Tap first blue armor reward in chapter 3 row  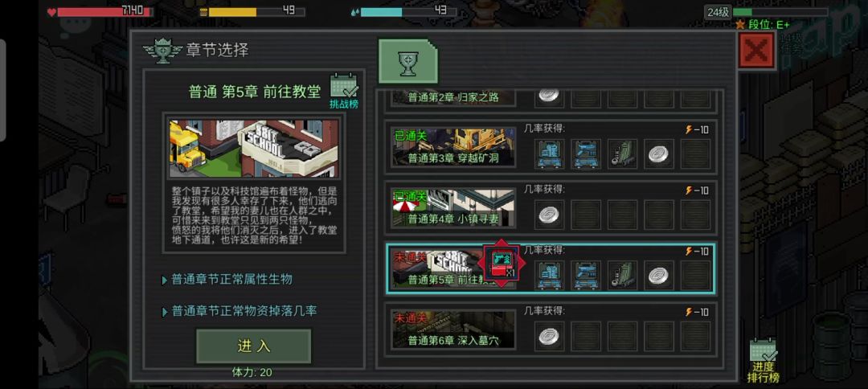coord(549,154)
